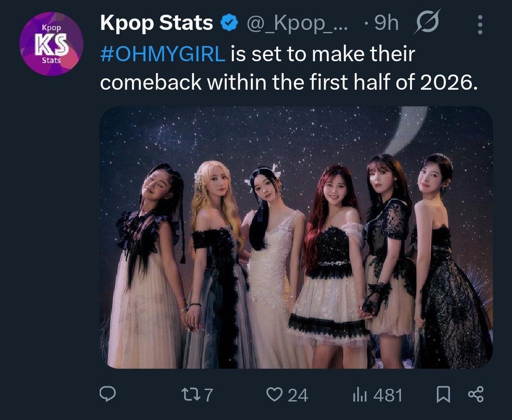
Task: Open the Kpop Stats profile avatar
Action: [51, 44]
